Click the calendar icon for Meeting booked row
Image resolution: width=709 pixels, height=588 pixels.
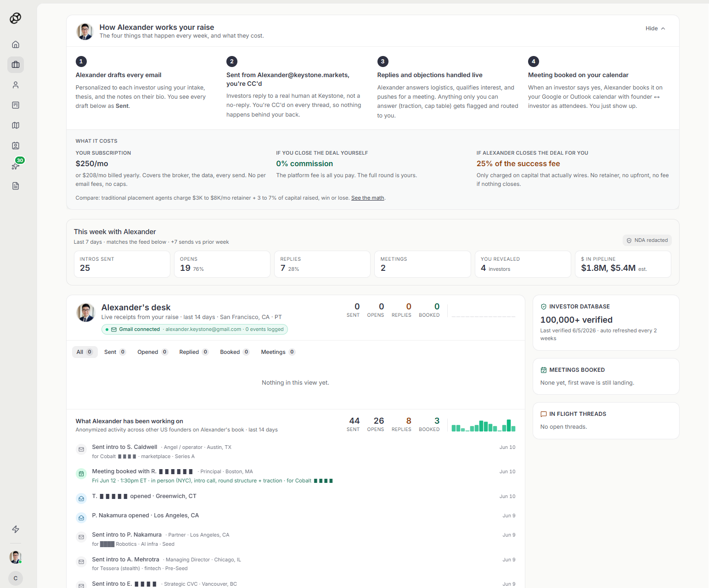tap(81, 474)
